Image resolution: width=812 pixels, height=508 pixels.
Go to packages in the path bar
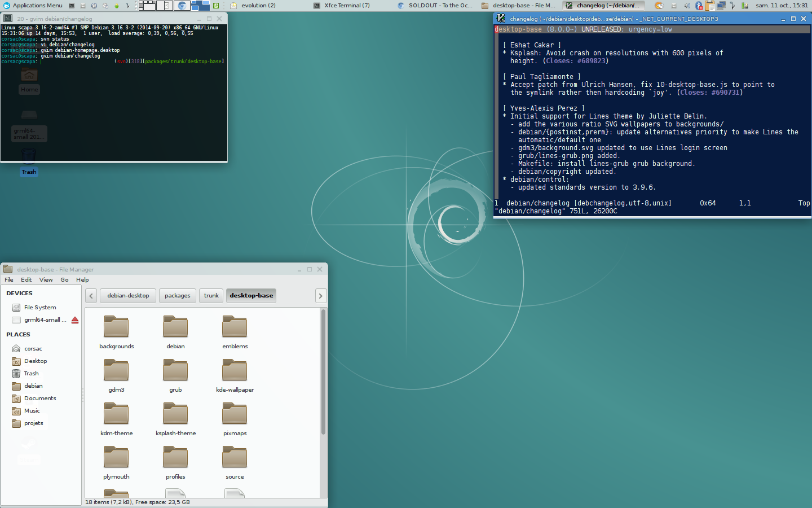(178, 296)
